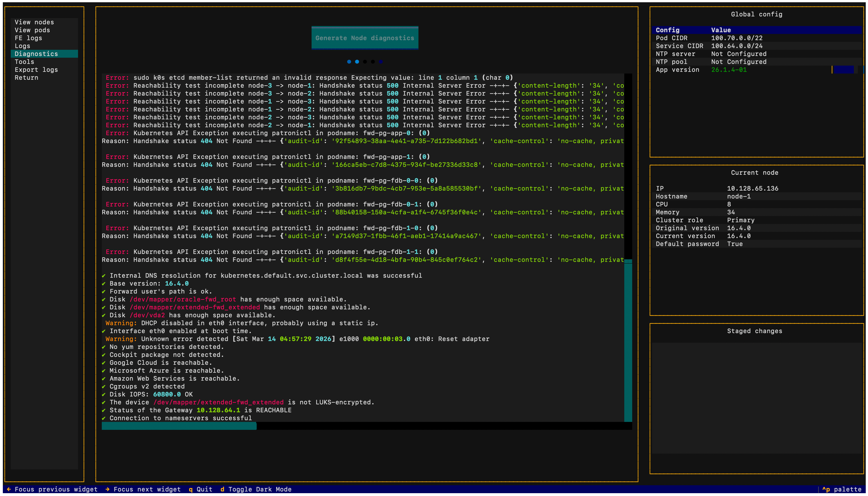The width and height of the screenshot is (868, 496).
Task: Click IP value 10.128.65.136
Action: [x=753, y=188]
